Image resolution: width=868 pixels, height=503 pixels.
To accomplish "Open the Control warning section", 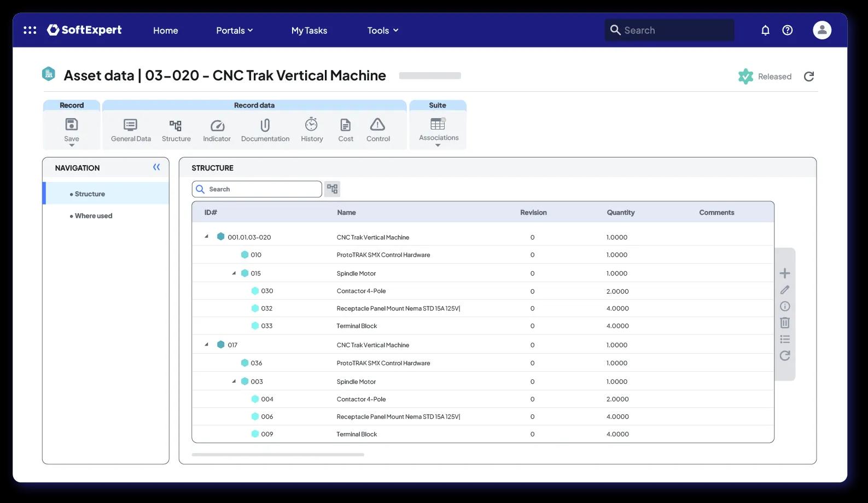I will click(x=378, y=130).
